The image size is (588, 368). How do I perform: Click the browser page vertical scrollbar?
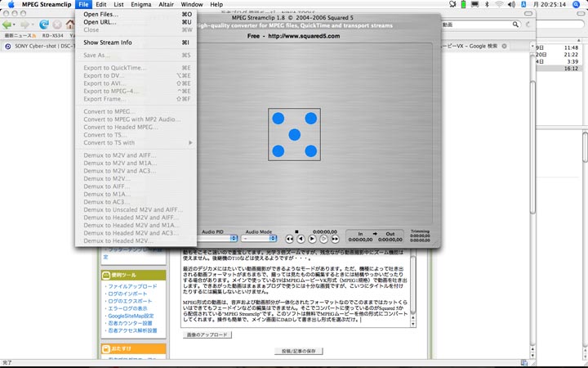532,146
